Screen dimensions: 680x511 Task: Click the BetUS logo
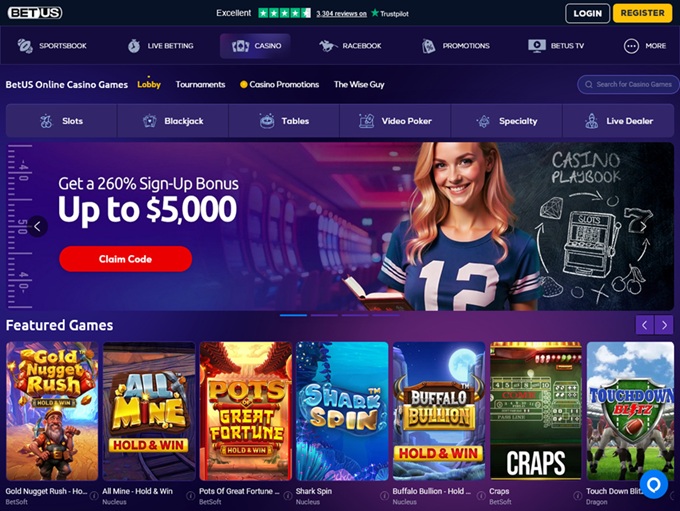point(35,13)
